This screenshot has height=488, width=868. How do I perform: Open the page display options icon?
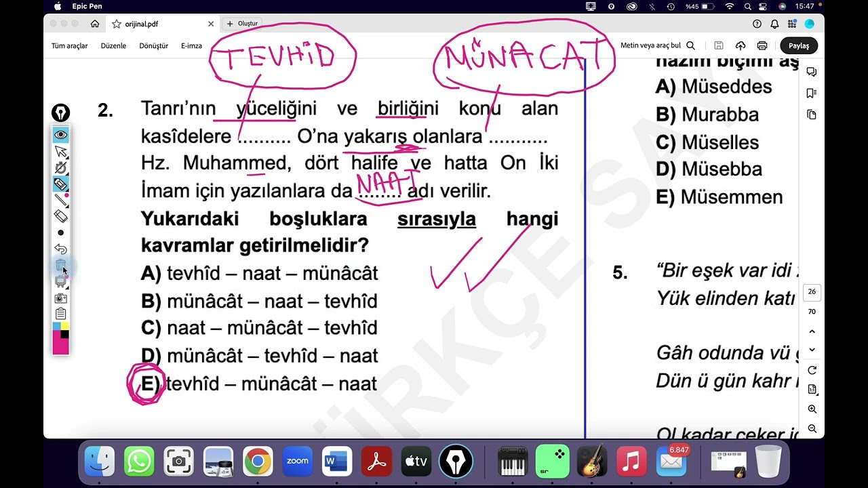coord(812,390)
